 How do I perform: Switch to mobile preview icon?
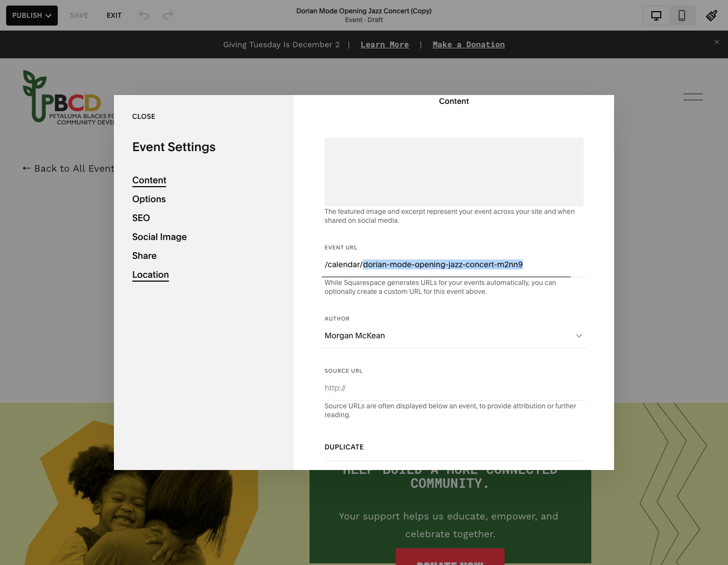coord(682,16)
